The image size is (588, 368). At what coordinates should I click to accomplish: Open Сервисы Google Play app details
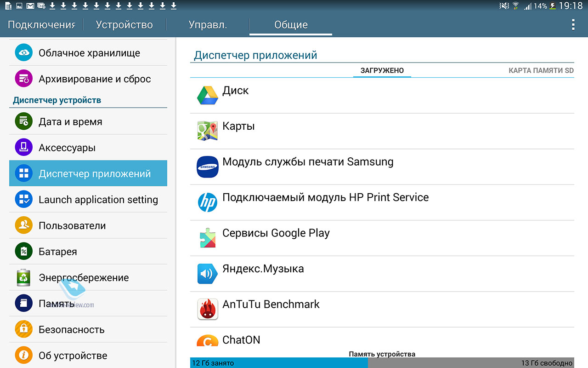(x=382, y=238)
